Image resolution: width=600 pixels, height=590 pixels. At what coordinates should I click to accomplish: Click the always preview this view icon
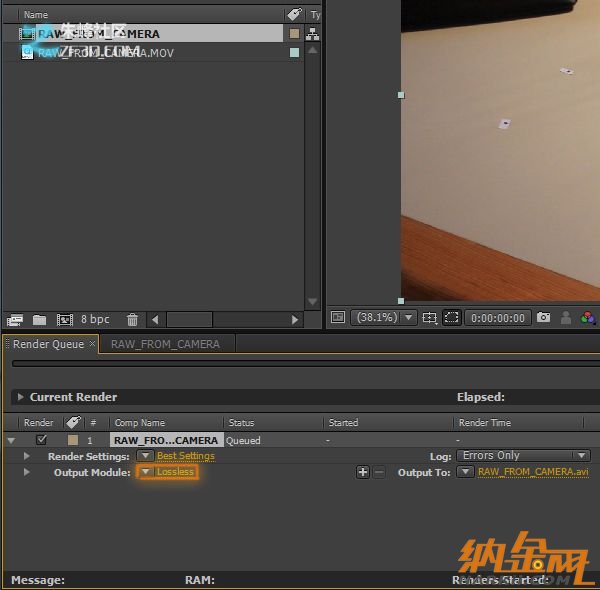(338, 318)
